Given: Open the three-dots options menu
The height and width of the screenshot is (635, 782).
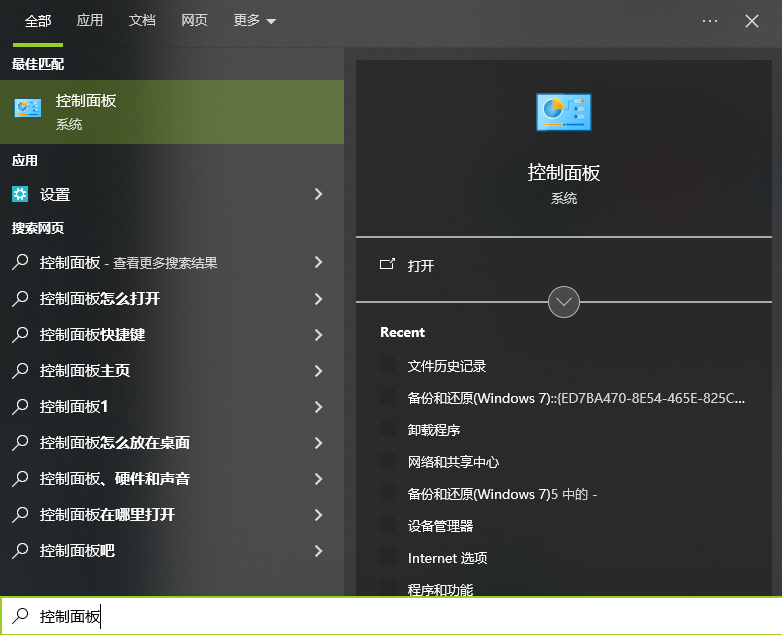Looking at the screenshot, I should (710, 21).
